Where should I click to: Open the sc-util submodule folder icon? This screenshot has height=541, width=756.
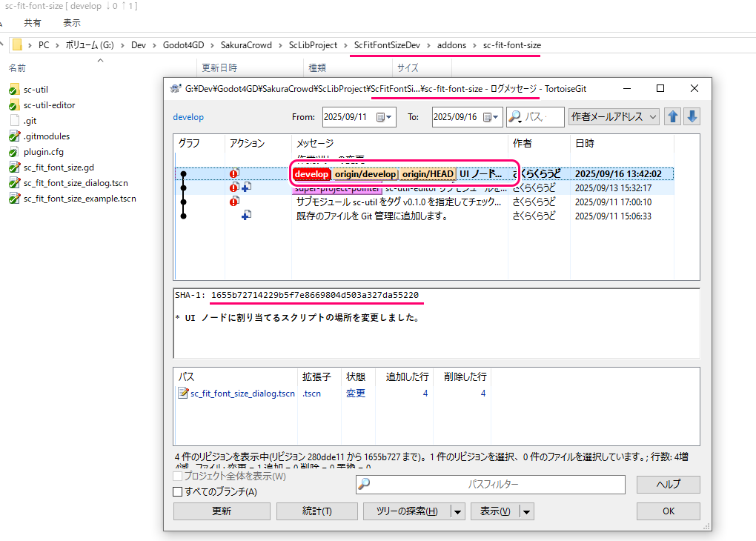[14, 90]
